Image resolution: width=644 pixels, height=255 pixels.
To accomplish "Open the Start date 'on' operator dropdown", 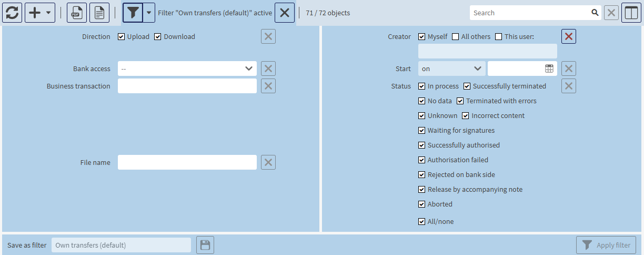I will 451,68.
